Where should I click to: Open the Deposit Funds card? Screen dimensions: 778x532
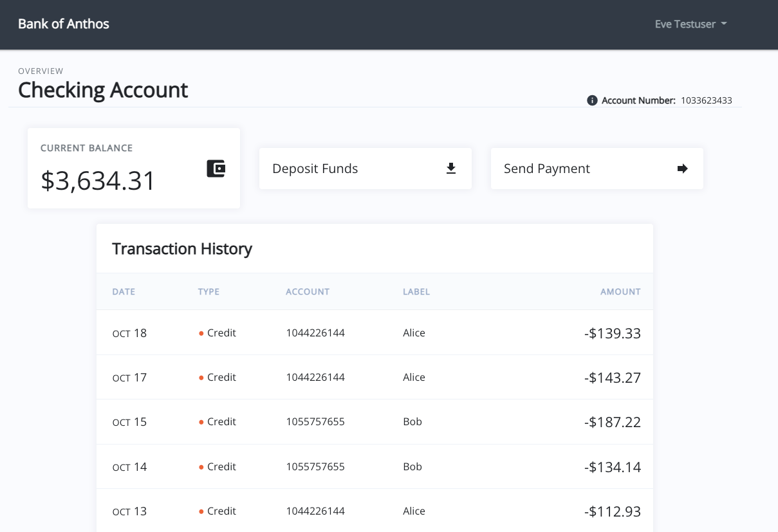click(366, 169)
